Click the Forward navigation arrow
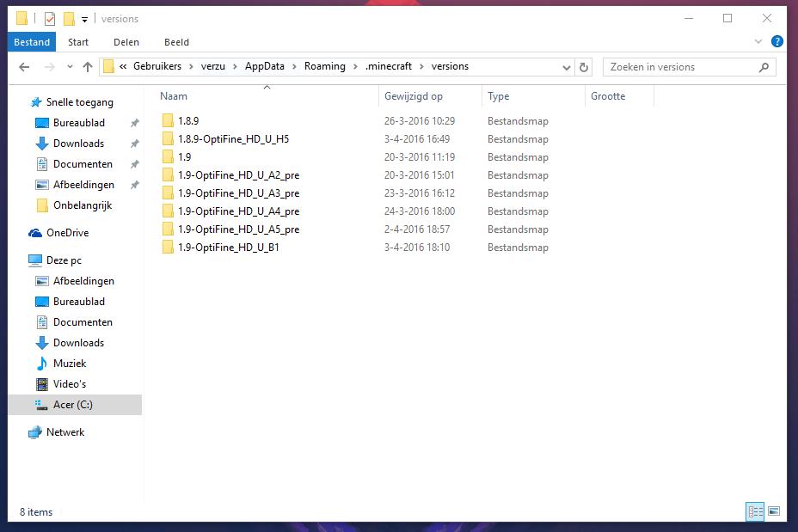 click(x=49, y=67)
